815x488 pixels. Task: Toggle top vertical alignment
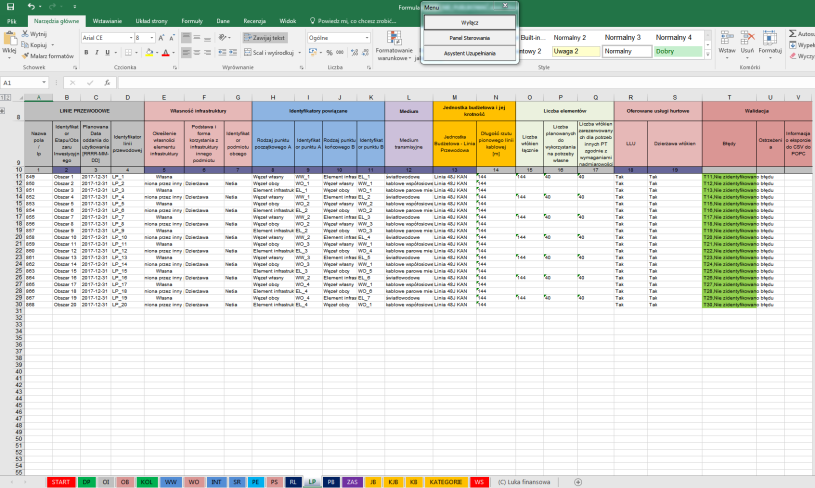[186, 38]
